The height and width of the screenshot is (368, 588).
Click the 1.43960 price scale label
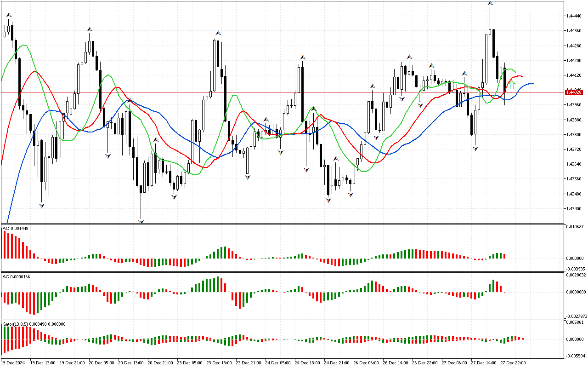[x=574, y=105]
